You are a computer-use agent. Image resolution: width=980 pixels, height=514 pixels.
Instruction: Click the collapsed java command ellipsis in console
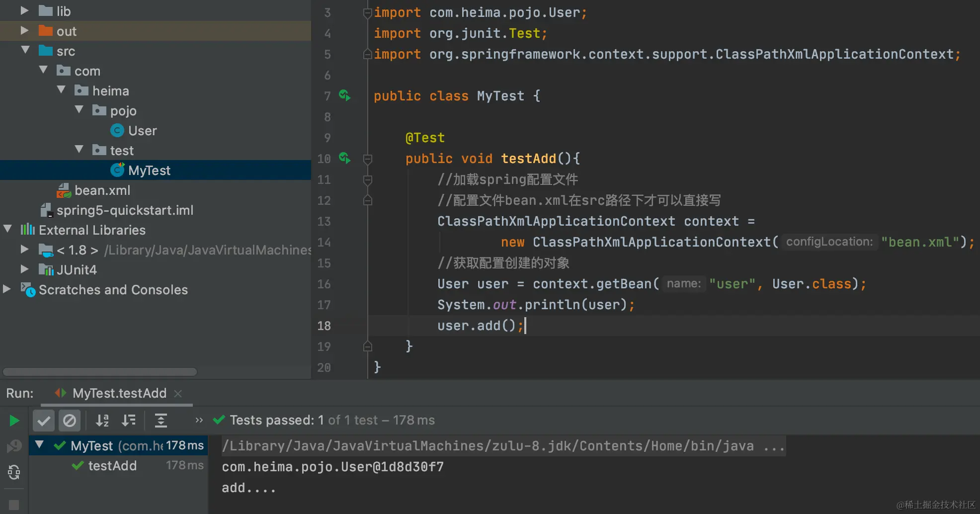[773, 446]
